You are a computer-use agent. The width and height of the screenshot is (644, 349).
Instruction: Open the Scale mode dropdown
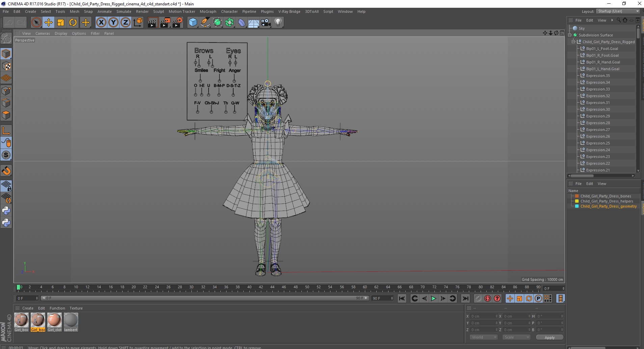[516, 337]
